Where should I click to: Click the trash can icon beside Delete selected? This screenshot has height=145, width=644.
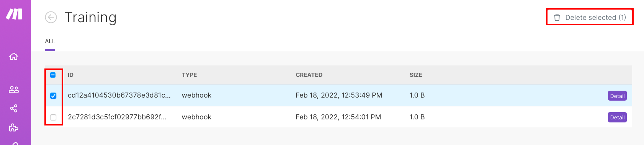pos(557,17)
